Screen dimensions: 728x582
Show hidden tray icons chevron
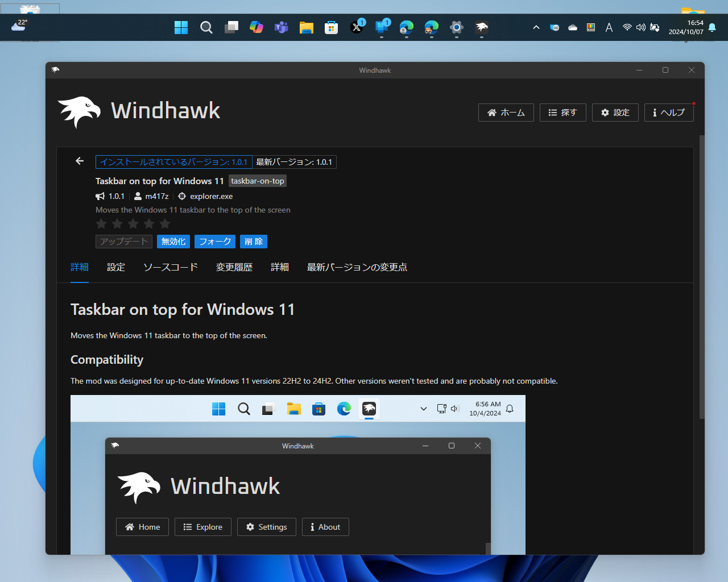(x=536, y=27)
